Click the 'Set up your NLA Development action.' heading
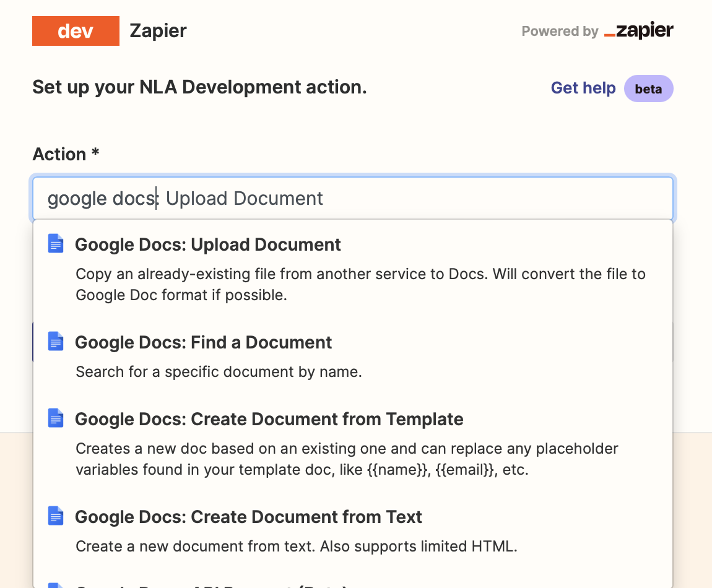Viewport: 712px width, 588px height. (x=199, y=87)
